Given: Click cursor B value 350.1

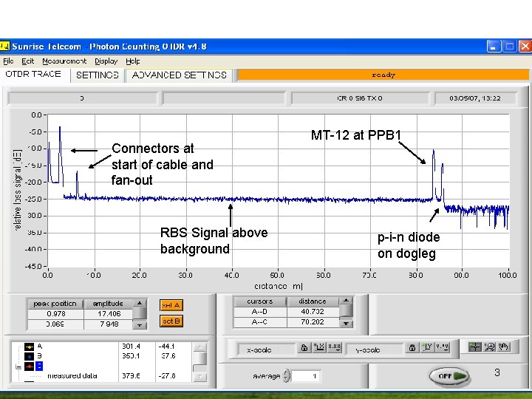Looking at the screenshot, I should click(132, 356).
